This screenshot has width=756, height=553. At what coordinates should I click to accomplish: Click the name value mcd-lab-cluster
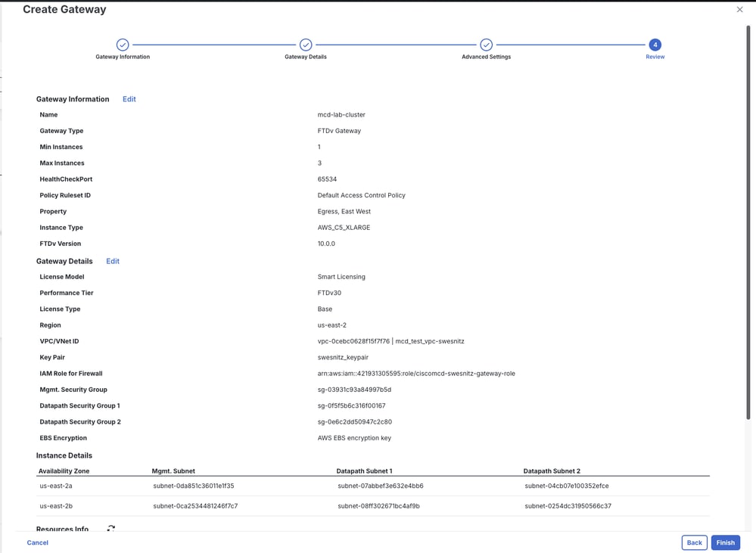tap(341, 115)
